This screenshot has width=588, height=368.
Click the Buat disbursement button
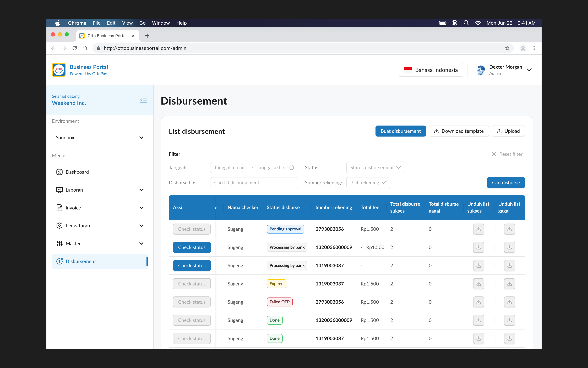pos(400,131)
